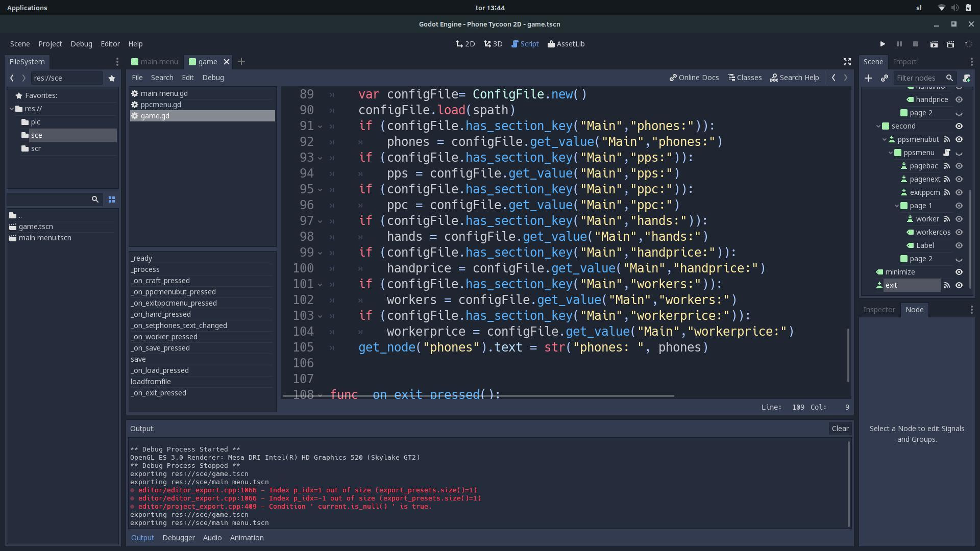
Task: Switch to 2D workspace
Action: [465, 44]
